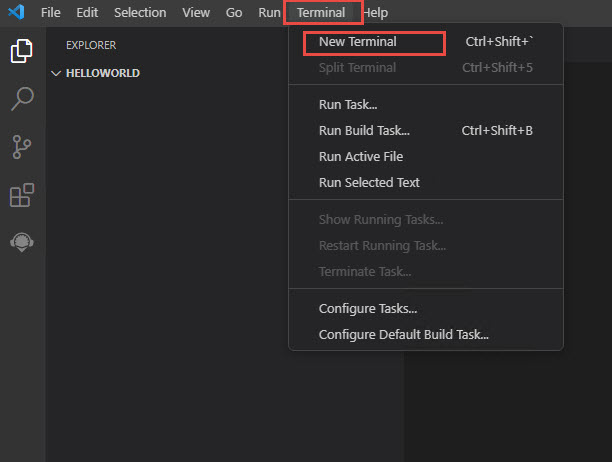
Task: Open the Source Control view icon
Action: tap(21, 147)
